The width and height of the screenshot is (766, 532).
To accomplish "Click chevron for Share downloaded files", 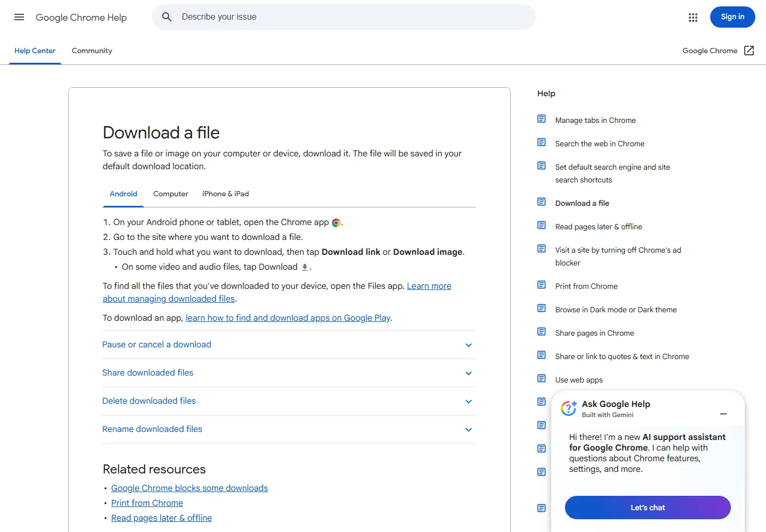I will point(469,373).
